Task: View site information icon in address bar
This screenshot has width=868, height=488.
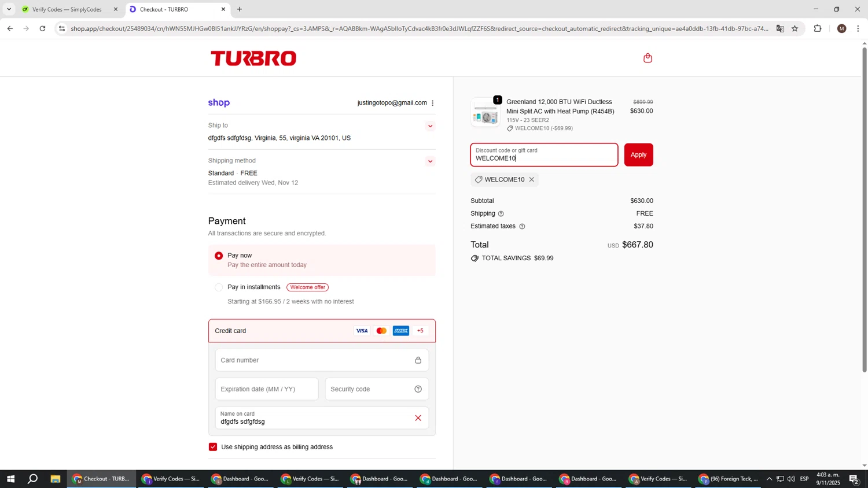Action: [x=62, y=28]
